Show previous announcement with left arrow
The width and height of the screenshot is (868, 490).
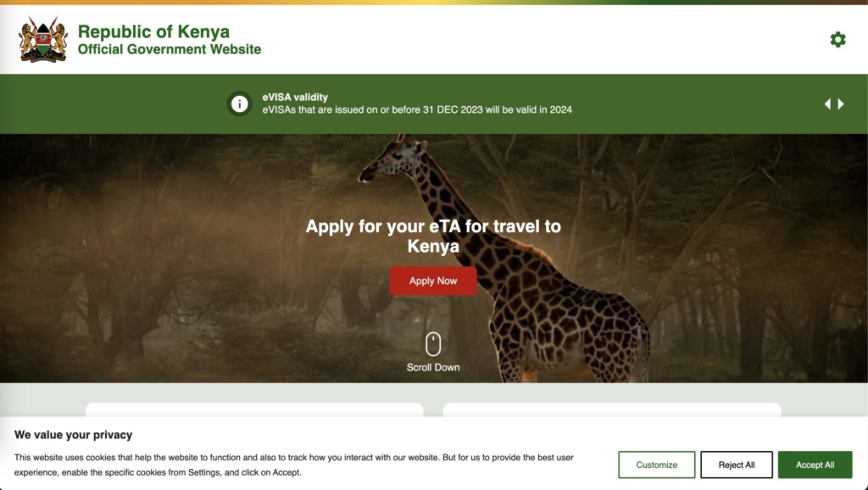[827, 103]
